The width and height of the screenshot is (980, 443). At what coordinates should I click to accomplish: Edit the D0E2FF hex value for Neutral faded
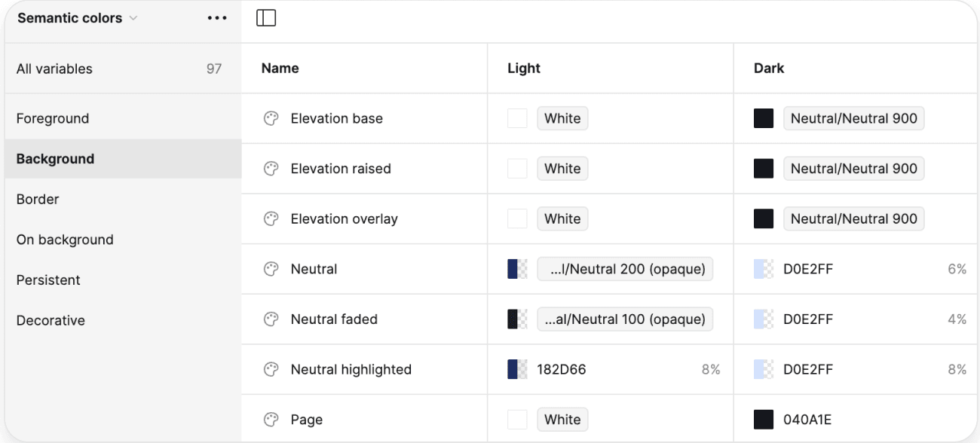click(808, 319)
